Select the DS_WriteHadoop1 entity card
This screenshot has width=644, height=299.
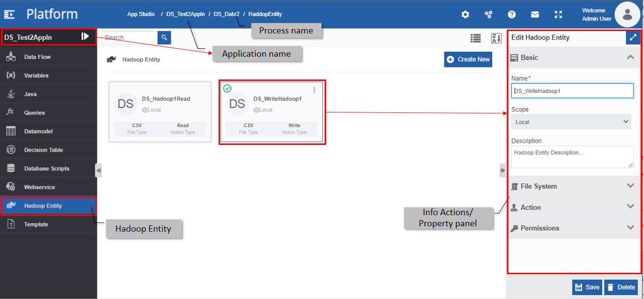pos(271,111)
